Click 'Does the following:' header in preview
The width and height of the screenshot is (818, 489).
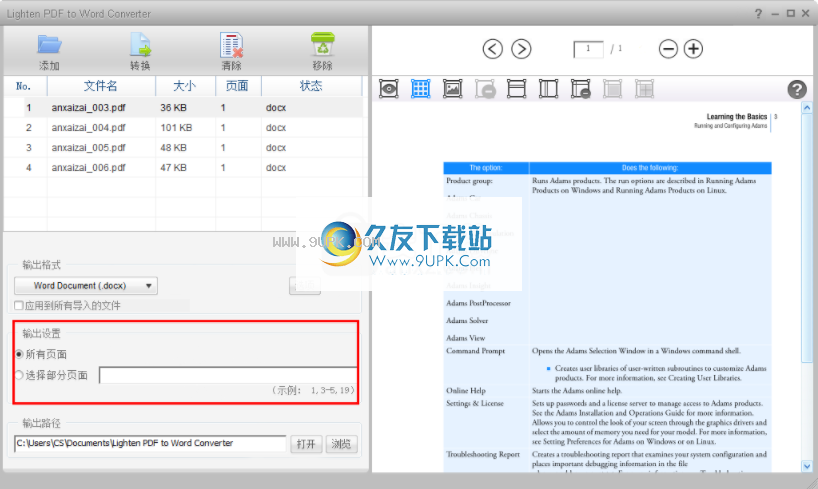click(650, 168)
